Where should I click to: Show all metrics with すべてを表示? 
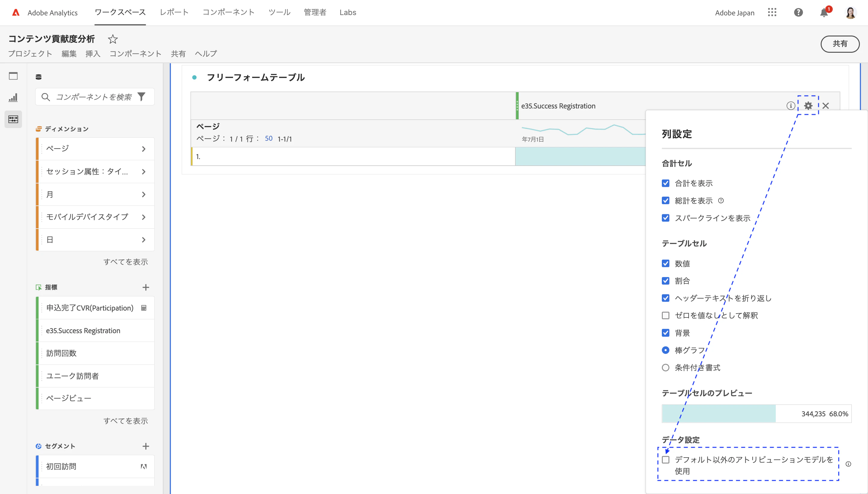click(x=126, y=421)
